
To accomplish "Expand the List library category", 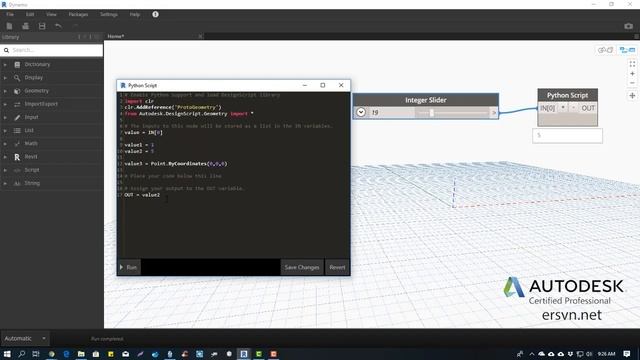I will tap(5, 130).
